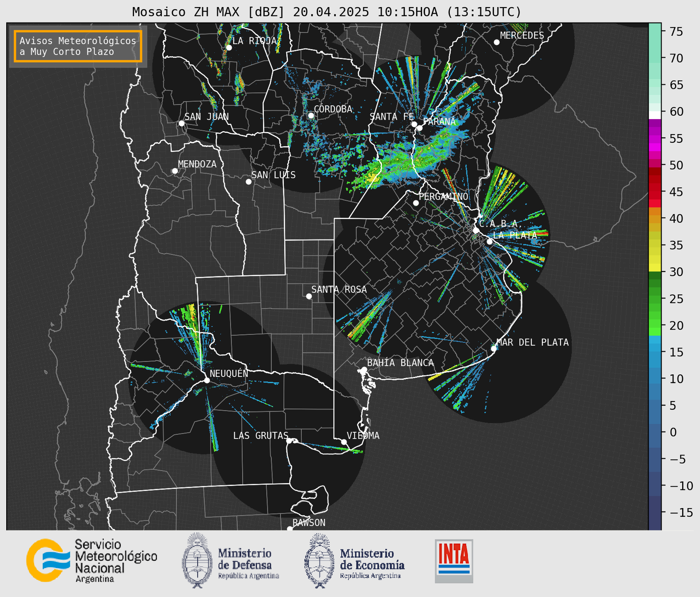Select the San Luis city marker
The image size is (700, 597).
coord(249,181)
